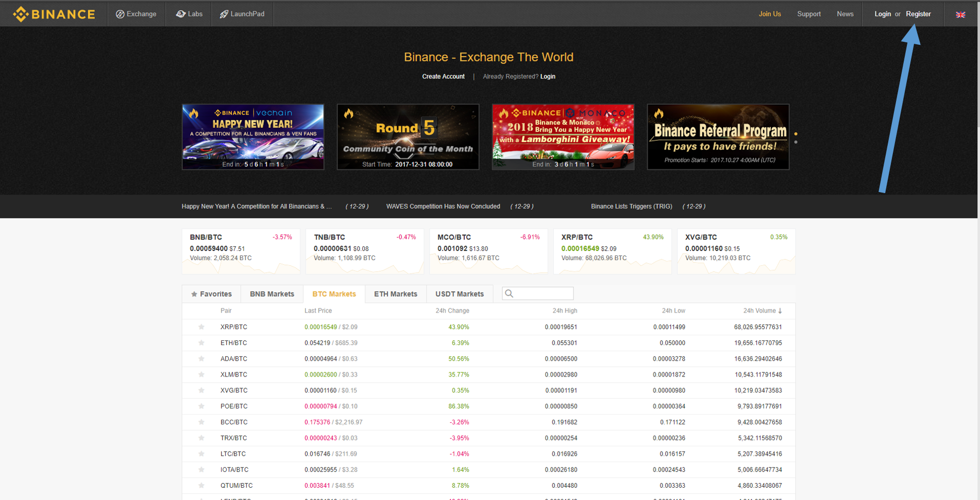980x500 pixels.
Task: Favorite the XVG/BTC table row star
Action: [201, 390]
